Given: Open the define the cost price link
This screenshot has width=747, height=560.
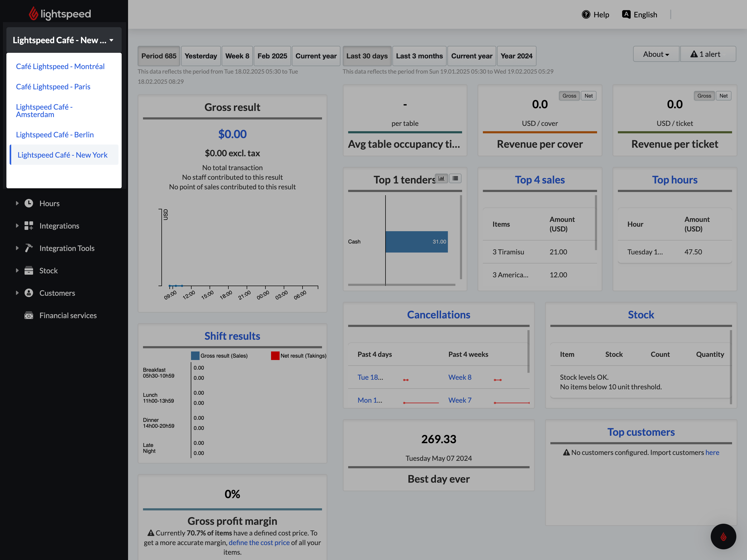Looking at the screenshot, I should (259, 542).
